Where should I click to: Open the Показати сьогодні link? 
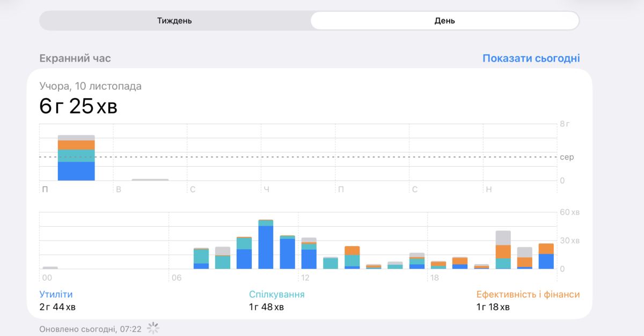tap(531, 58)
